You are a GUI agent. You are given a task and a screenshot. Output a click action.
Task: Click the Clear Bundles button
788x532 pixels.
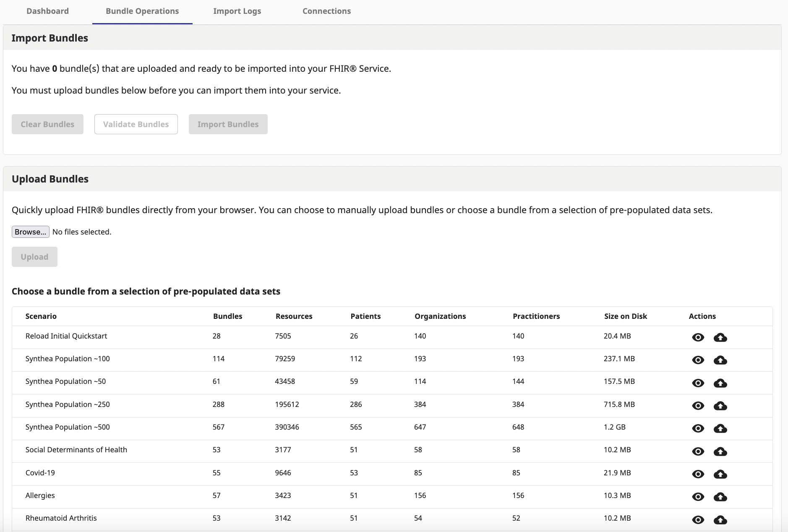[x=47, y=124]
